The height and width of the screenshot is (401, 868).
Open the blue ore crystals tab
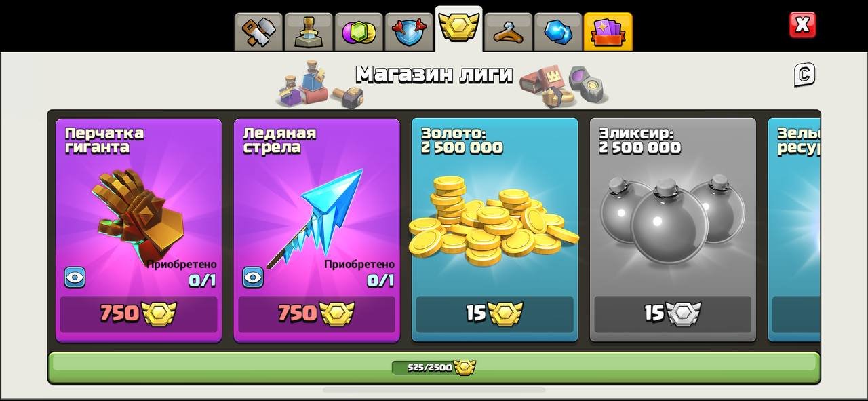[x=558, y=32]
